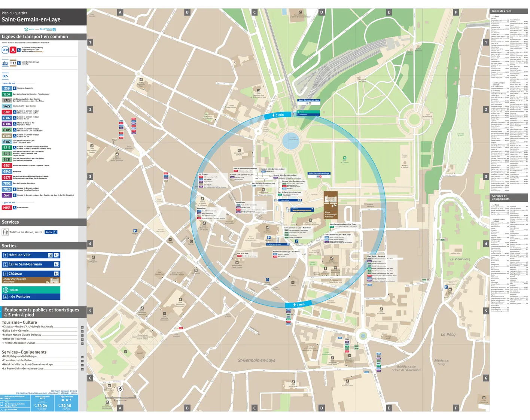The width and height of the screenshot is (530, 420).
Task: Click the grey bus line 5323 badge
Action: click(x=7, y=100)
